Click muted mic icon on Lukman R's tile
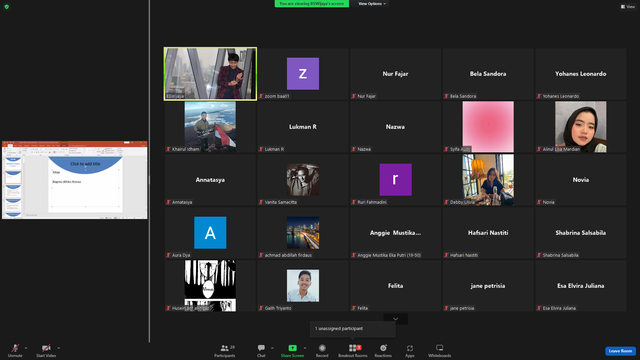640x360 pixels. (x=261, y=149)
